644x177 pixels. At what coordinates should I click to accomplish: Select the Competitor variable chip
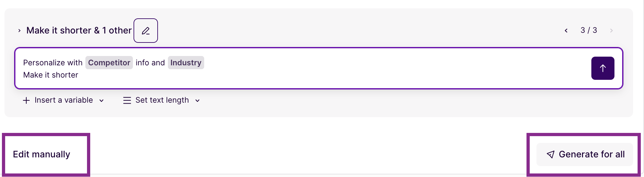click(x=109, y=62)
